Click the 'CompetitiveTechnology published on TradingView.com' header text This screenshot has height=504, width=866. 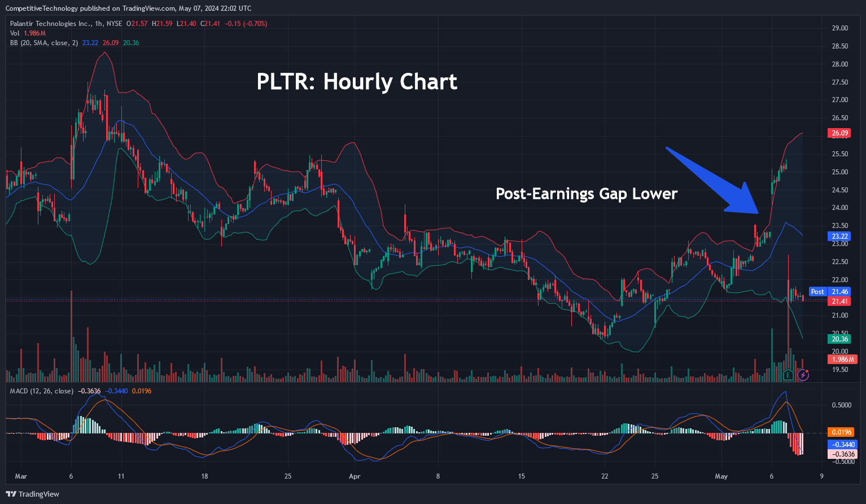91,8
